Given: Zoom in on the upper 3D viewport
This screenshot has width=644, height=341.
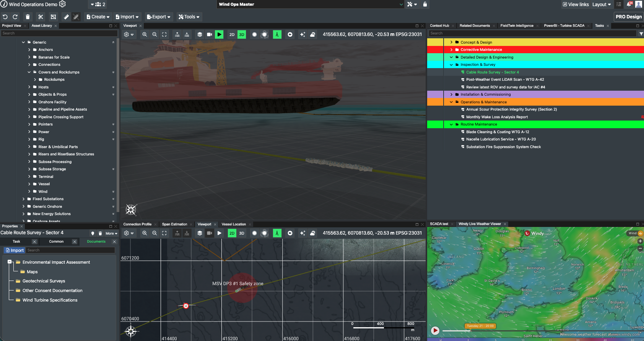Looking at the screenshot, I should pyautogui.click(x=145, y=34).
